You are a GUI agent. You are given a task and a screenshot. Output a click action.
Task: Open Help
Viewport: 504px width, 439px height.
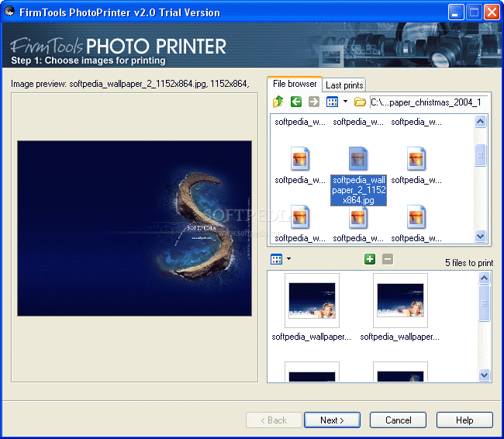coord(464,420)
